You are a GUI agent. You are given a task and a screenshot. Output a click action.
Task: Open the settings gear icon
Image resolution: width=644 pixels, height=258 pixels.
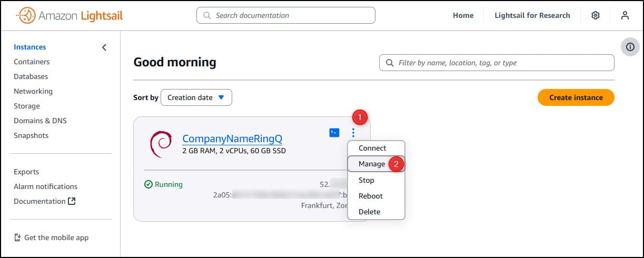pos(596,15)
